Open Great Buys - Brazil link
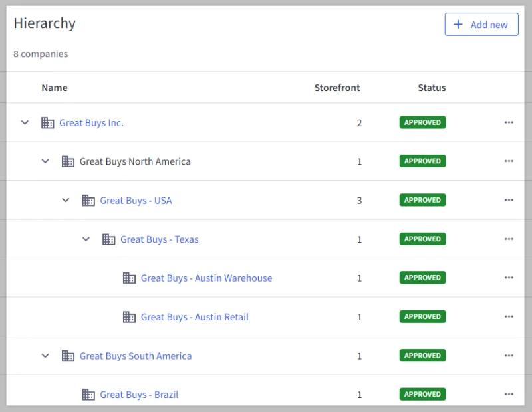The height and width of the screenshot is (412, 532). point(139,395)
